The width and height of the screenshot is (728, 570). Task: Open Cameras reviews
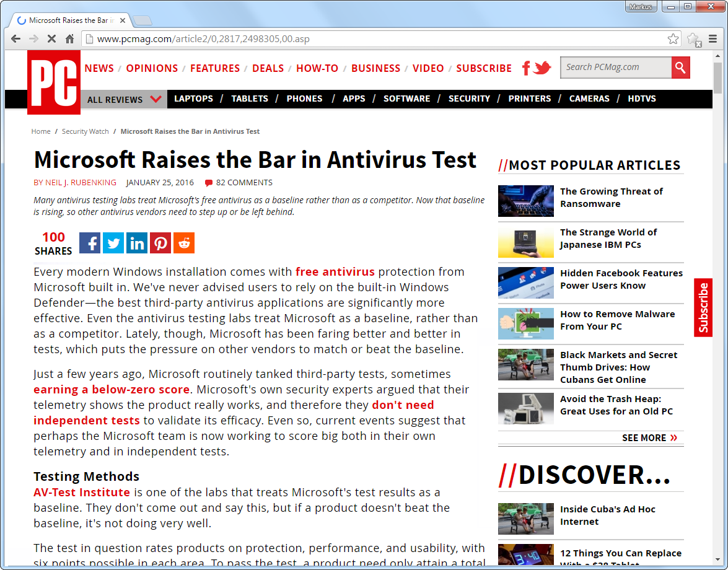click(x=589, y=99)
